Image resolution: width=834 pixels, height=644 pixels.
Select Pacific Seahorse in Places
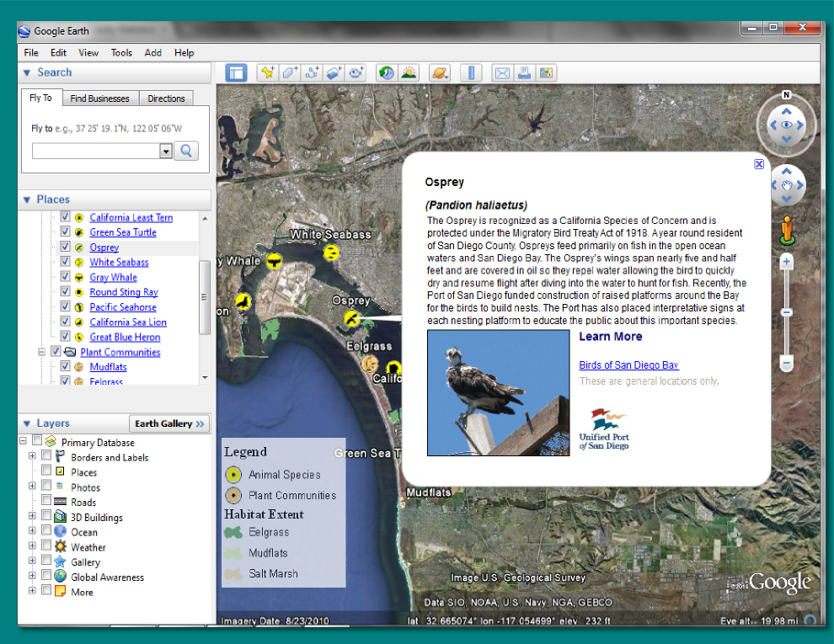123,307
